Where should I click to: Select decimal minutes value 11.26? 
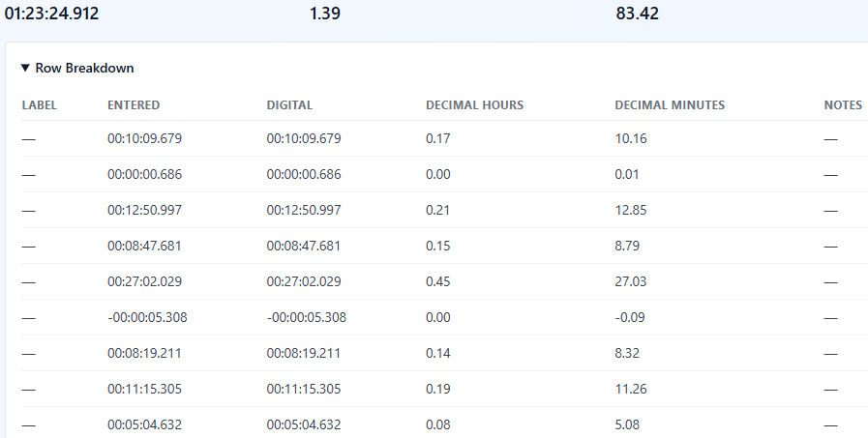click(631, 389)
